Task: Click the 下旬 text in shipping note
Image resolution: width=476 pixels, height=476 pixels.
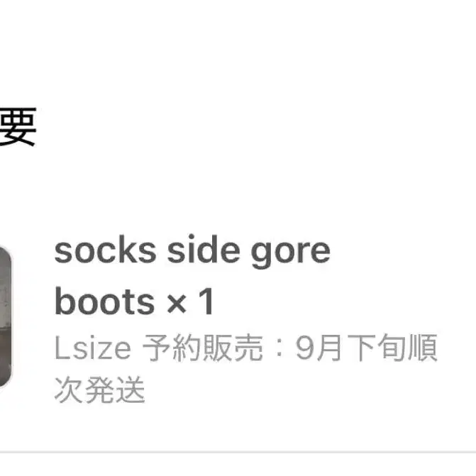Action: pyautogui.click(x=376, y=348)
